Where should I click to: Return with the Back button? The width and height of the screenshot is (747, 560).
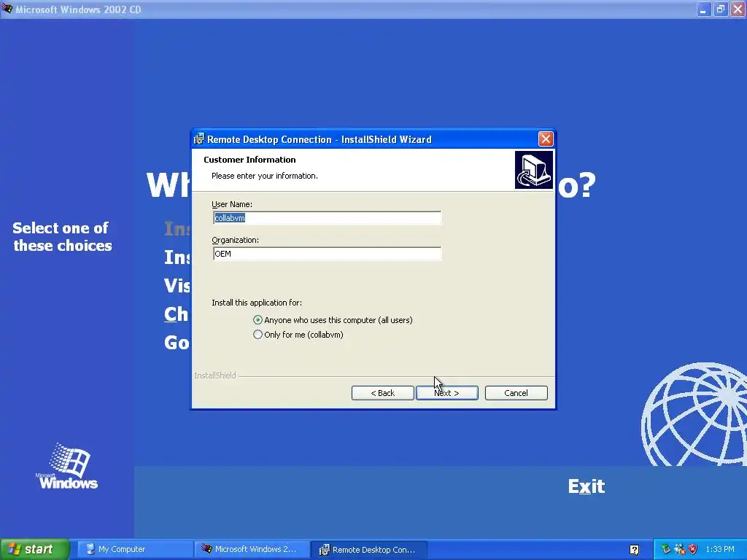[x=382, y=393]
